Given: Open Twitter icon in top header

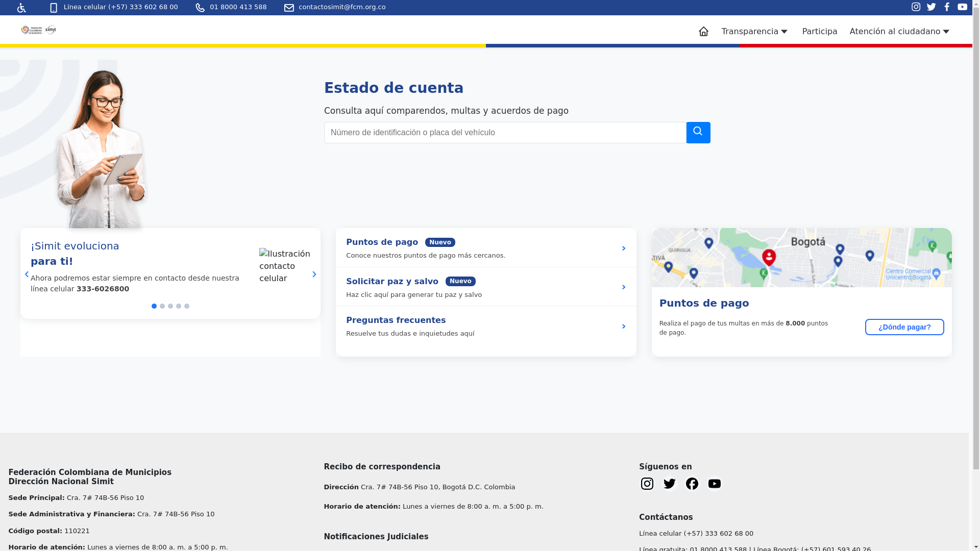Looking at the screenshot, I should tap(932, 7).
